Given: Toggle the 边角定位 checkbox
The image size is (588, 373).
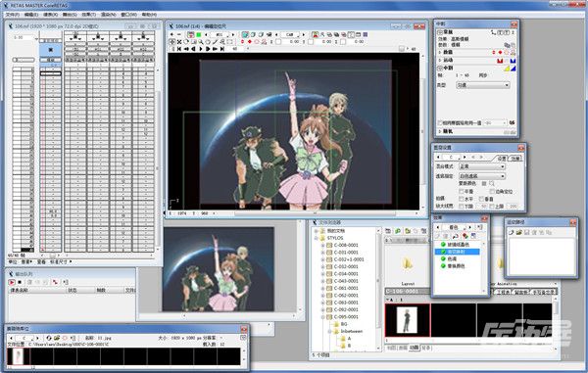Looking at the screenshot, I should coord(492,191).
